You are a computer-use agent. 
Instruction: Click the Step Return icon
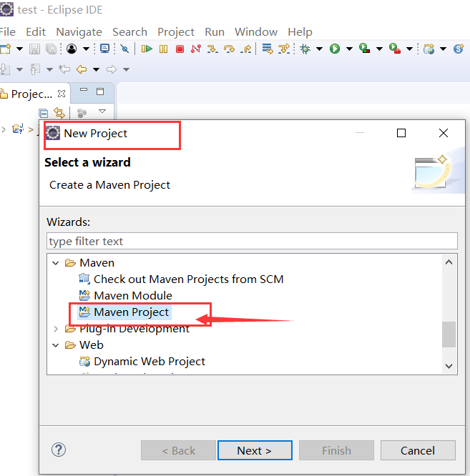point(246,49)
